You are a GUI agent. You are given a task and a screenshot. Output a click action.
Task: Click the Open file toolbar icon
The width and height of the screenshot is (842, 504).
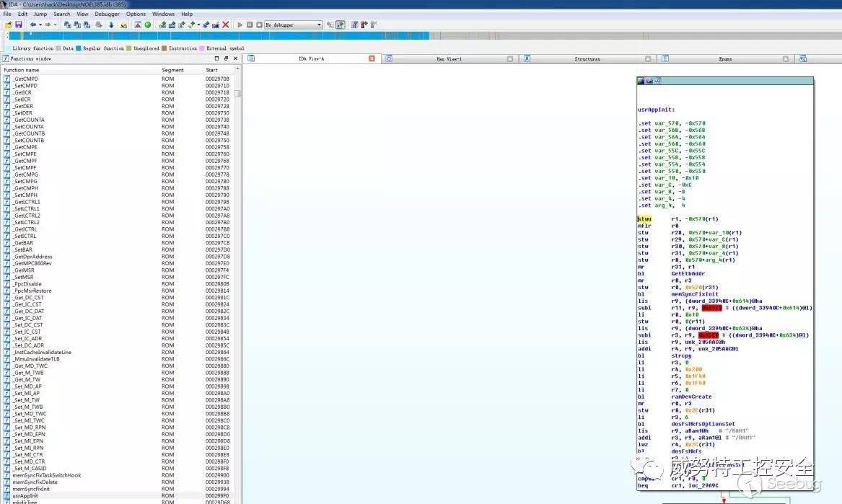pos(9,25)
